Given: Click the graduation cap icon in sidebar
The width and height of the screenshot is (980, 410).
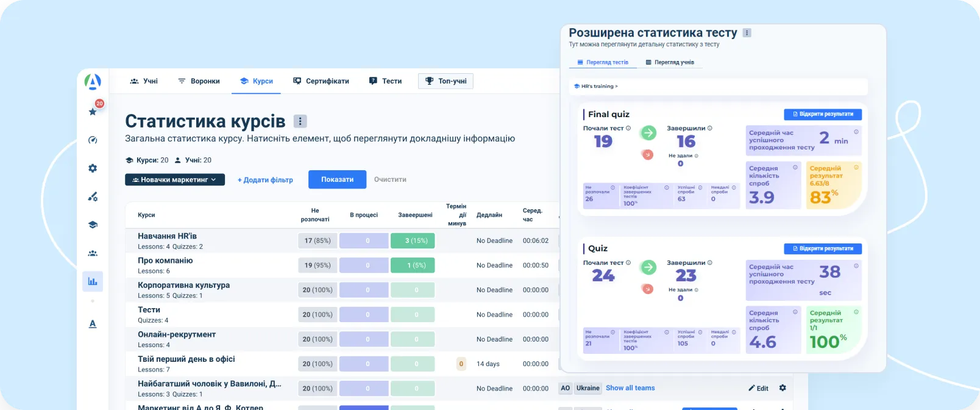Looking at the screenshot, I should (93, 225).
